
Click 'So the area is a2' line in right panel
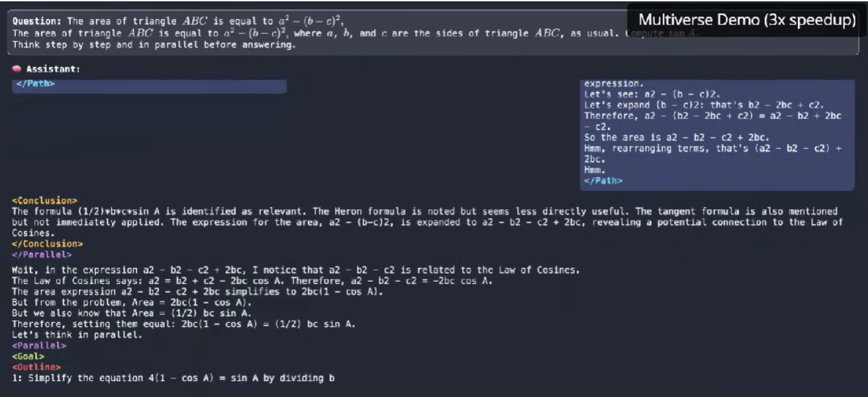point(676,138)
